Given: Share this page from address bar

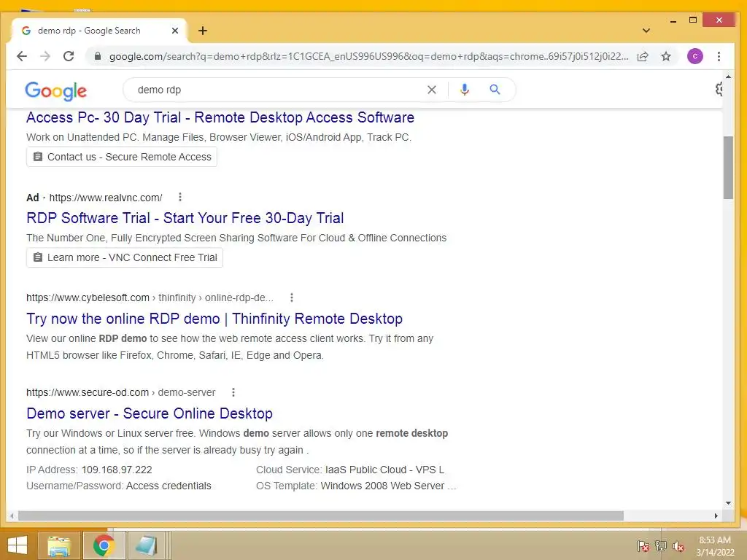Looking at the screenshot, I should [x=643, y=56].
